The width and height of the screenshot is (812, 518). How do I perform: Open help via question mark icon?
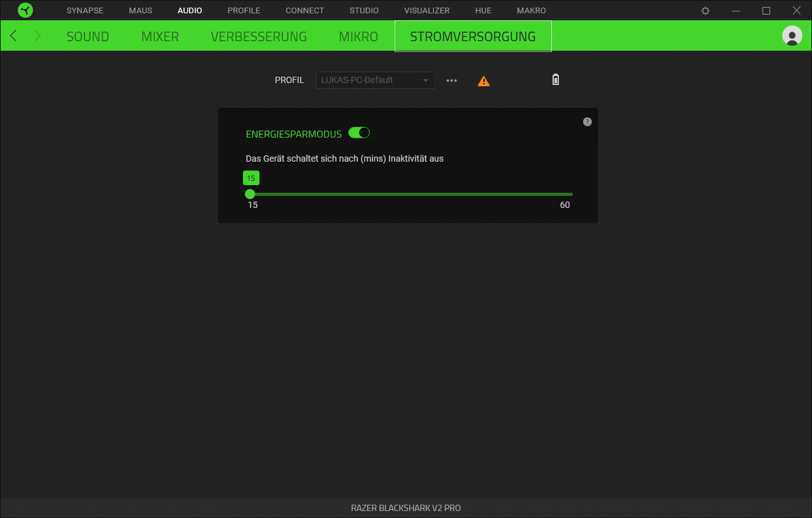tap(587, 122)
